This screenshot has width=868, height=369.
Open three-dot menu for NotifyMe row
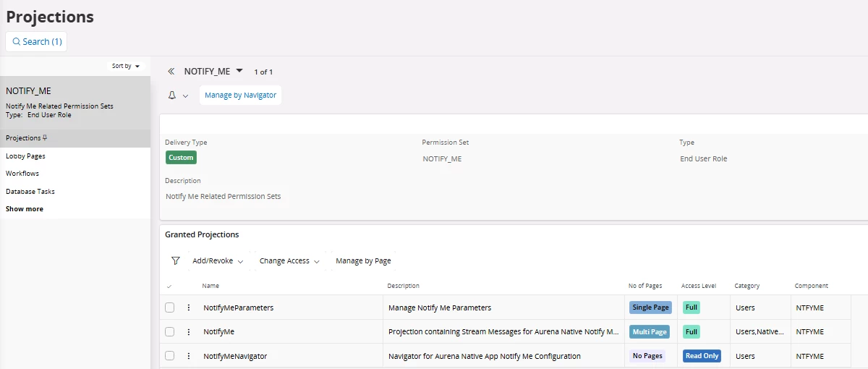coord(189,332)
